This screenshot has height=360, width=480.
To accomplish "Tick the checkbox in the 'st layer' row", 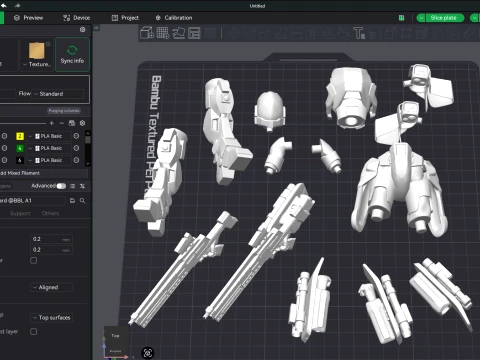I will click(x=34, y=331).
